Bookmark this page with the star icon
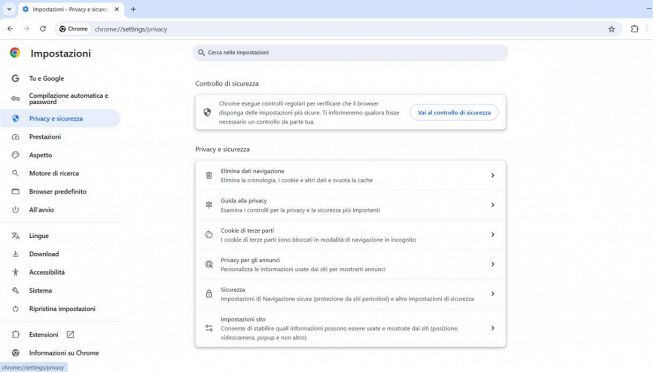The height and width of the screenshot is (372, 653). coord(611,29)
